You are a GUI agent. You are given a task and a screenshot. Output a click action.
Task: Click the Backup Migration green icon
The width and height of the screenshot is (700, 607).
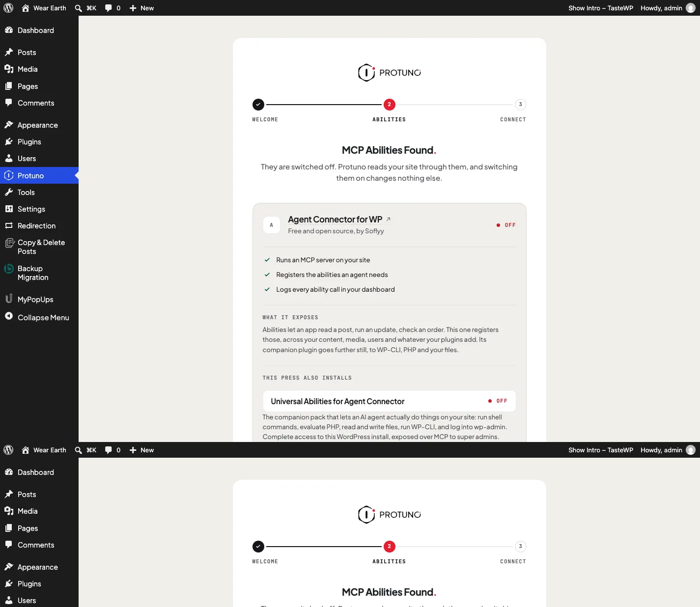click(9, 269)
